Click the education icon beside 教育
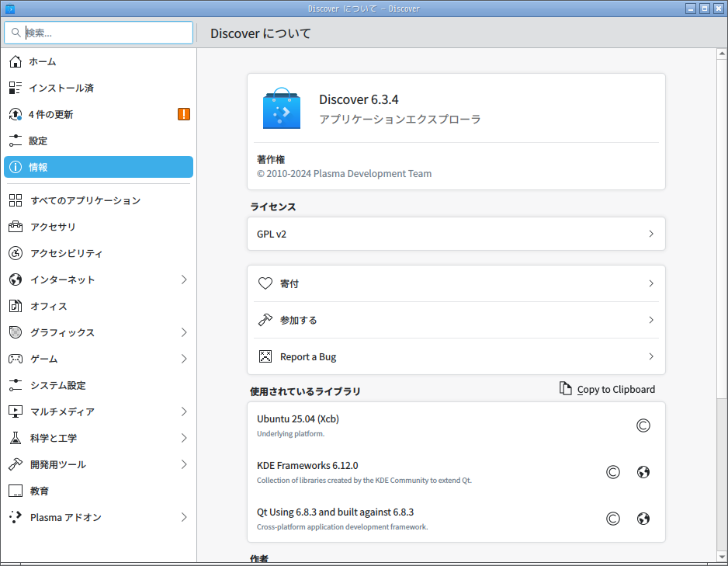Image resolution: width=728 pixels, height=566 pixels. 16,491
